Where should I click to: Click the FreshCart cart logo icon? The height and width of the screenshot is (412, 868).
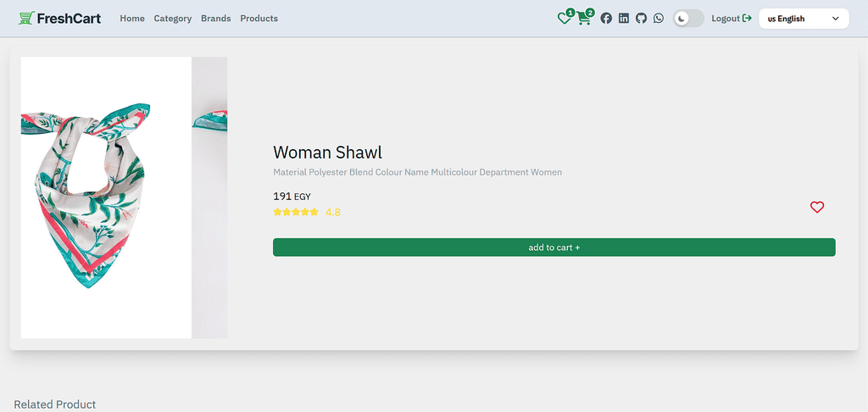tap(26, 19)
